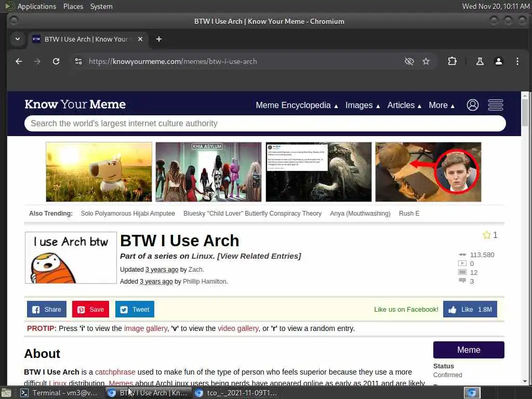Image resolution: width=532 pixels, height=399 pixels.
Task: Click the workspace switcher icon in taskbar
Action: click(x=472, y=393)
